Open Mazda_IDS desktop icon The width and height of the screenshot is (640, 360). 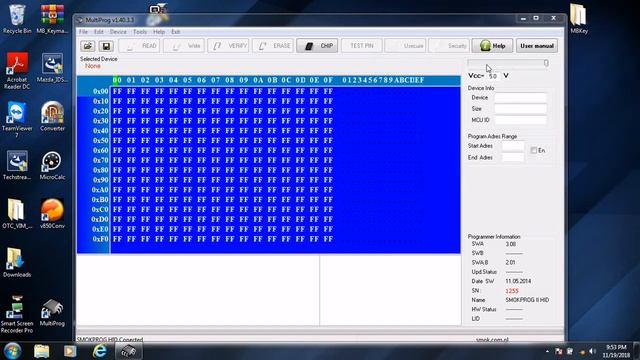coord(52,68)
